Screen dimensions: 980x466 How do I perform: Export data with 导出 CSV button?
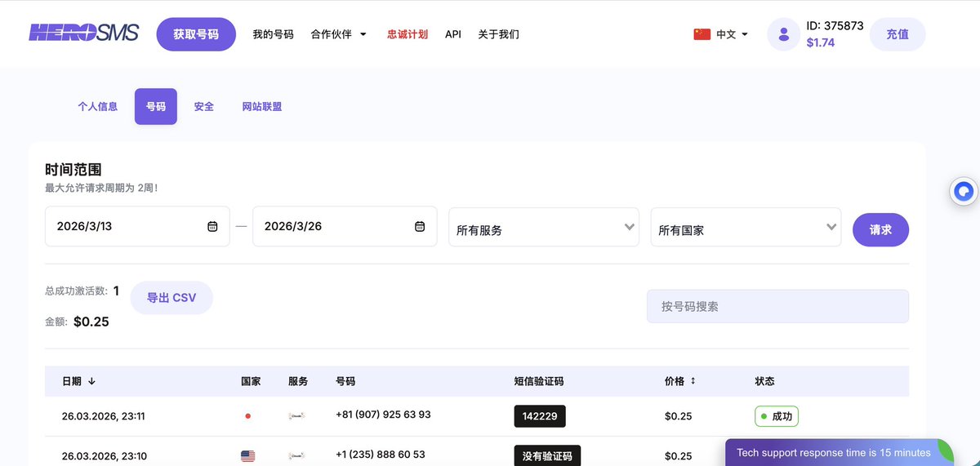pos(171,298)
